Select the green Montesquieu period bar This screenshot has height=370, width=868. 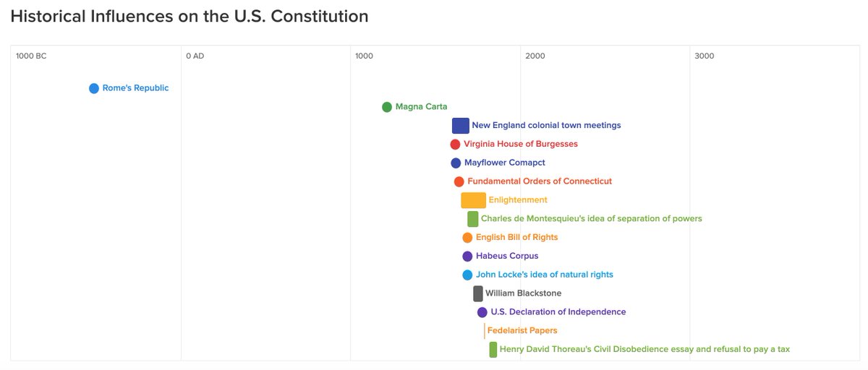[472, 219]
